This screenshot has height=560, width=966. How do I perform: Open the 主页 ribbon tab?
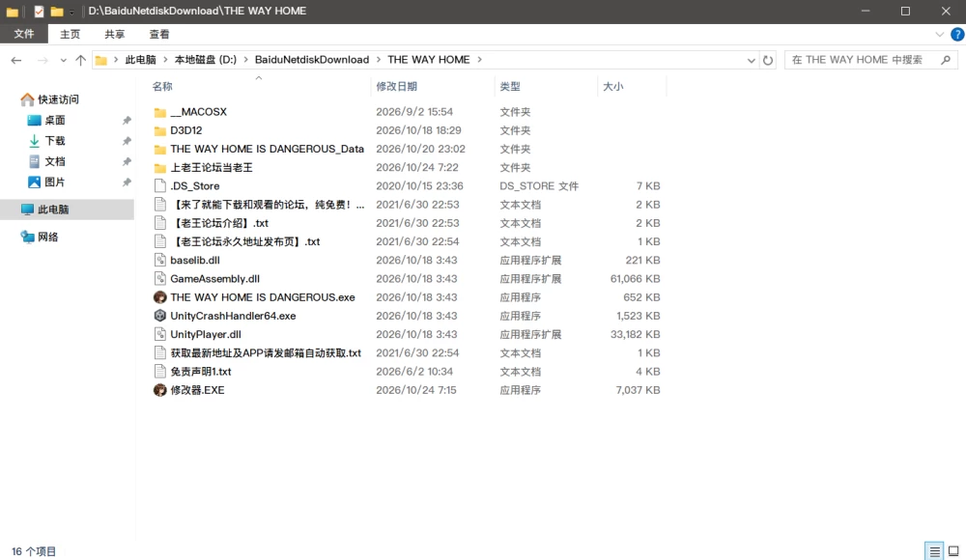(70, 35)
